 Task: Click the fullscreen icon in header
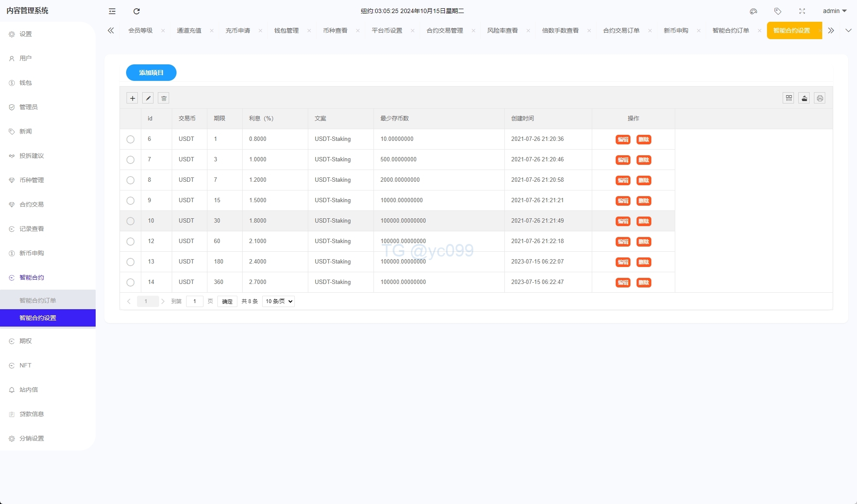point(802,11)
